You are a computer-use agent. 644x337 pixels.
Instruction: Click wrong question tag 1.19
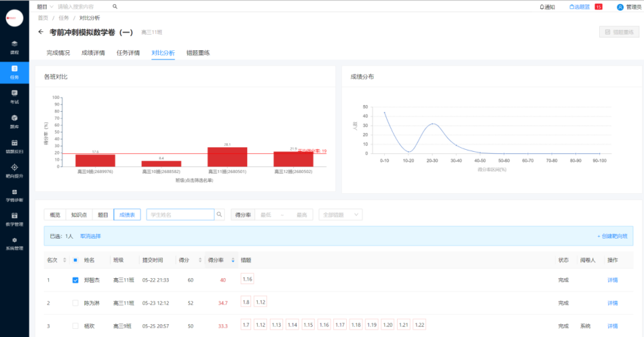click(x=372, y=325)
